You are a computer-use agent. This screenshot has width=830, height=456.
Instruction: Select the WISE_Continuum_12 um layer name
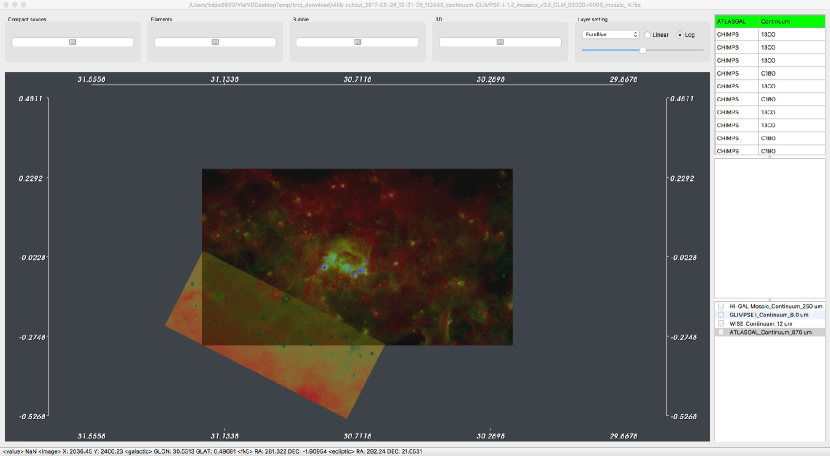tap(761, 324)
